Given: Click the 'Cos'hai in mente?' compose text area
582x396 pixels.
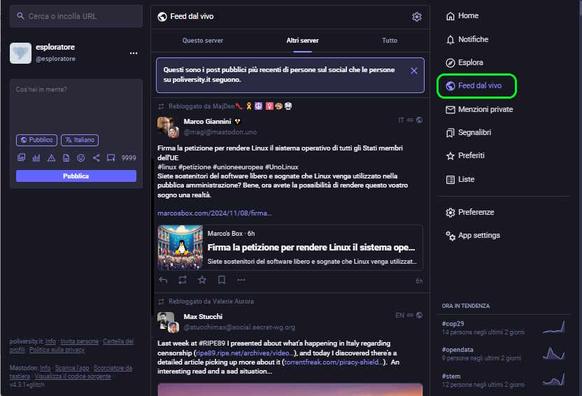Looking at the screenshot, I should pos(76,106).
